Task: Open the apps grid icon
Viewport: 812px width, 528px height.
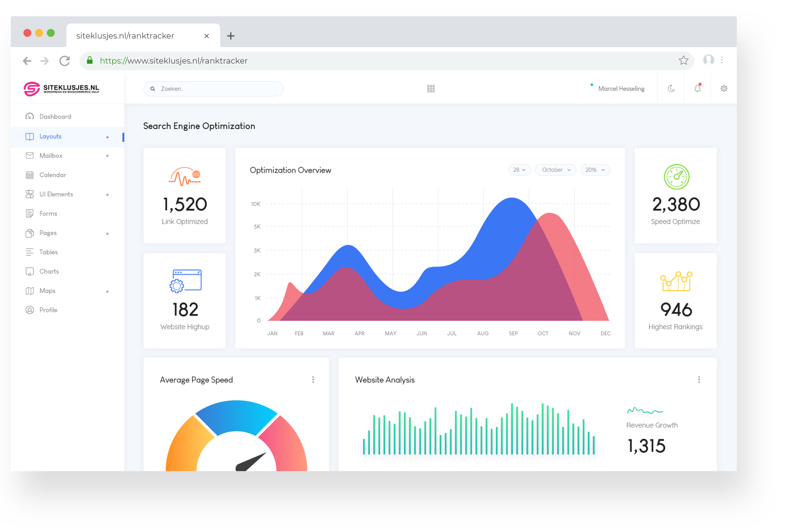Action: 431,89
